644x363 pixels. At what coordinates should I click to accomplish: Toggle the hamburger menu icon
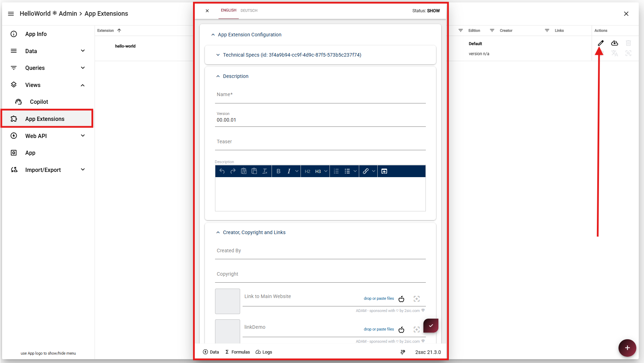(x=11, y=14)
